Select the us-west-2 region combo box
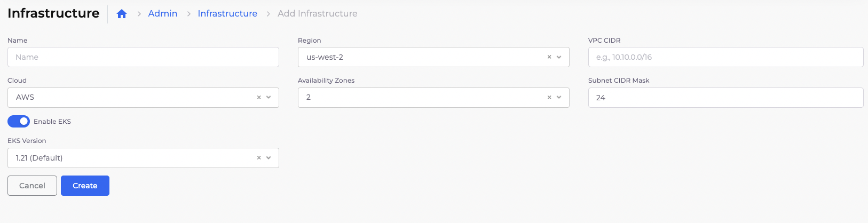The height and width of the screenshot is (223, 868). pos(433,57)
